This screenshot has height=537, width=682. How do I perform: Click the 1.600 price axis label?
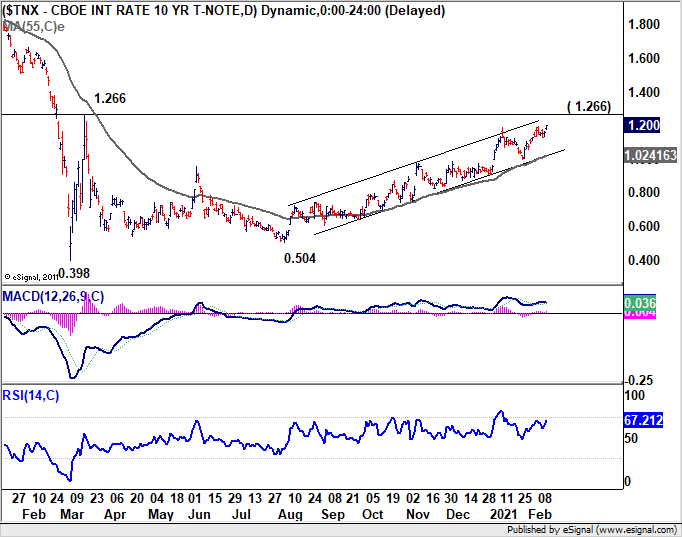pos(644,58)
